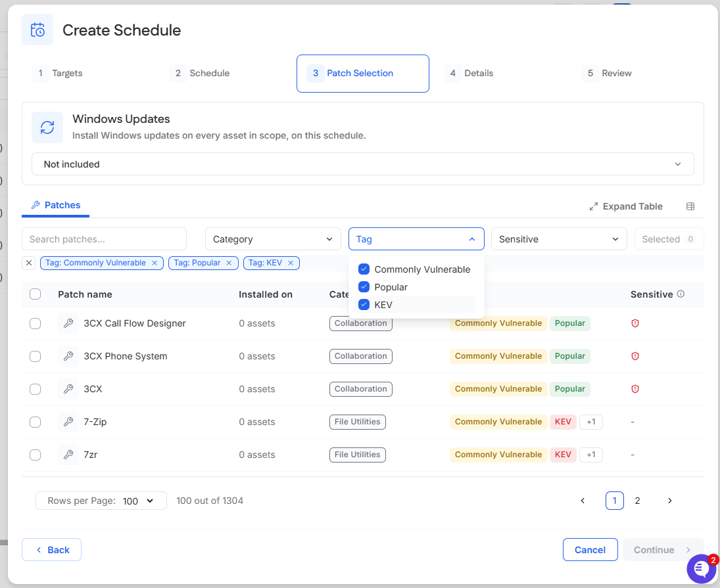Viewport: 720px width, 588px height.
Task: Open the Windows Updates 'Not included' dropdown
Action: (363, 164)
